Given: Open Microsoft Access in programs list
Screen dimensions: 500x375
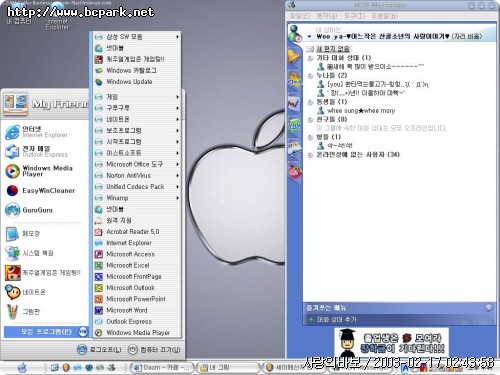Looking at the screenshot, I should click(x=137, y=254).
